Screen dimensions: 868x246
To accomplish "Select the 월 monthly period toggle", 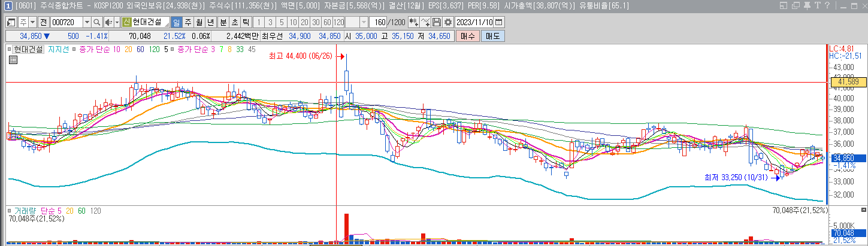I will tap(199, 22).
